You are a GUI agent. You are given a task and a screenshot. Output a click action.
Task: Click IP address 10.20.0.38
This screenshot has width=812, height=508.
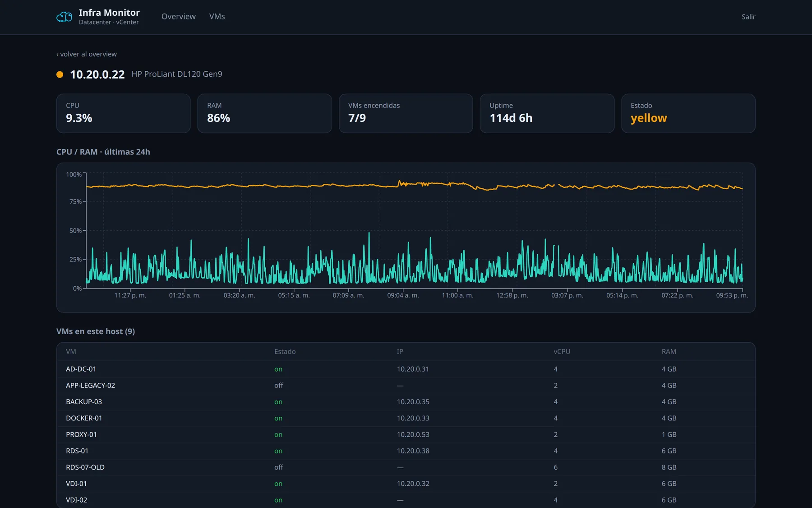tap(413, 451)
